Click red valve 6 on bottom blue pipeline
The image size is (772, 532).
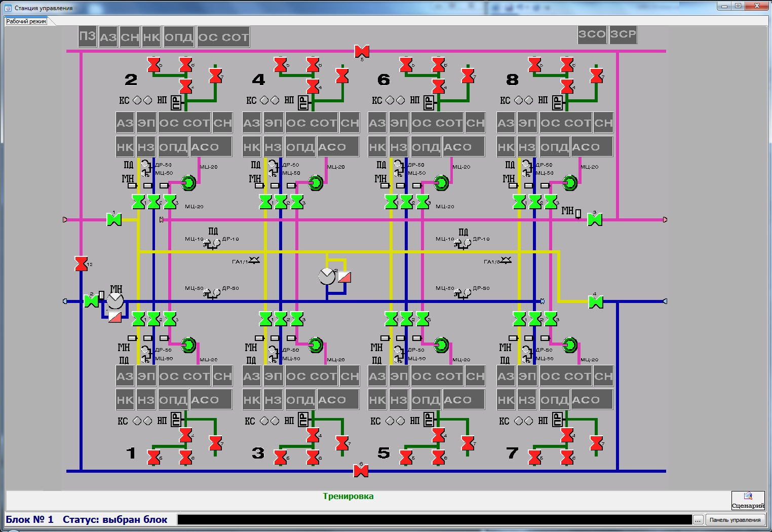[361, 471]
